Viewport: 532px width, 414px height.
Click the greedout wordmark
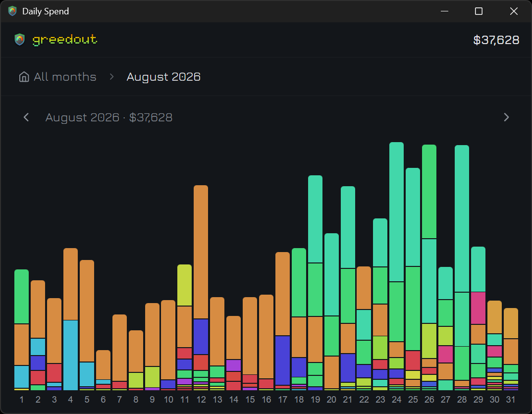(65, 40)
